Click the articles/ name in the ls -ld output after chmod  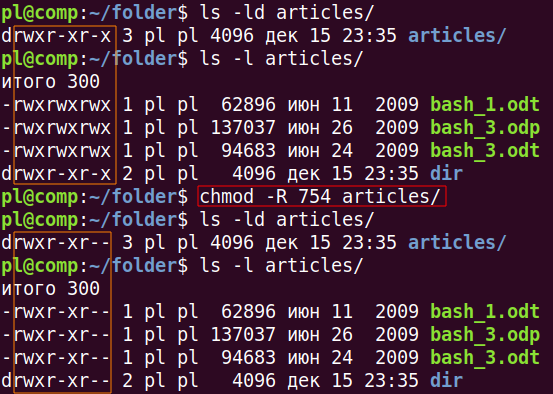(x=457, y=242)
